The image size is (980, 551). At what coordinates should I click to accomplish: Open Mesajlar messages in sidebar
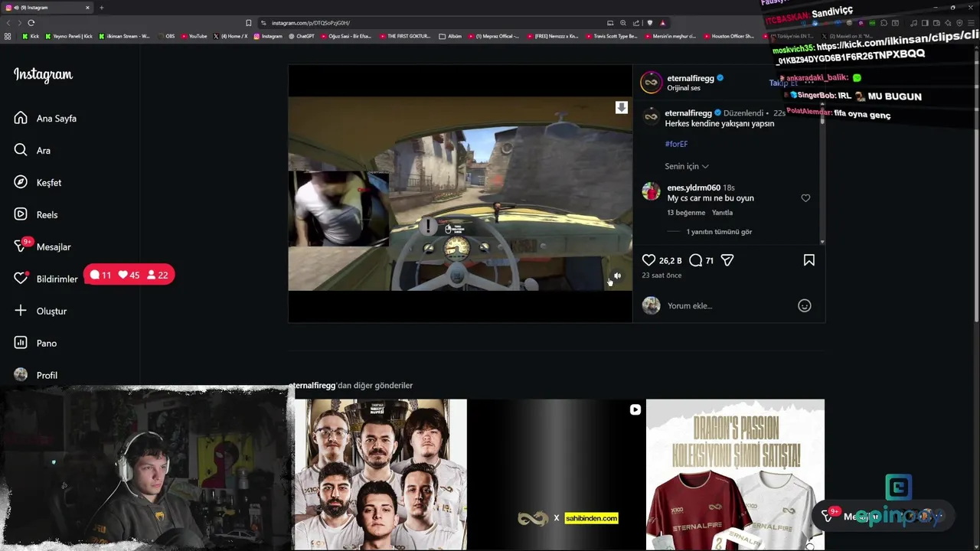pyautogui.click(x=42, y=246)
